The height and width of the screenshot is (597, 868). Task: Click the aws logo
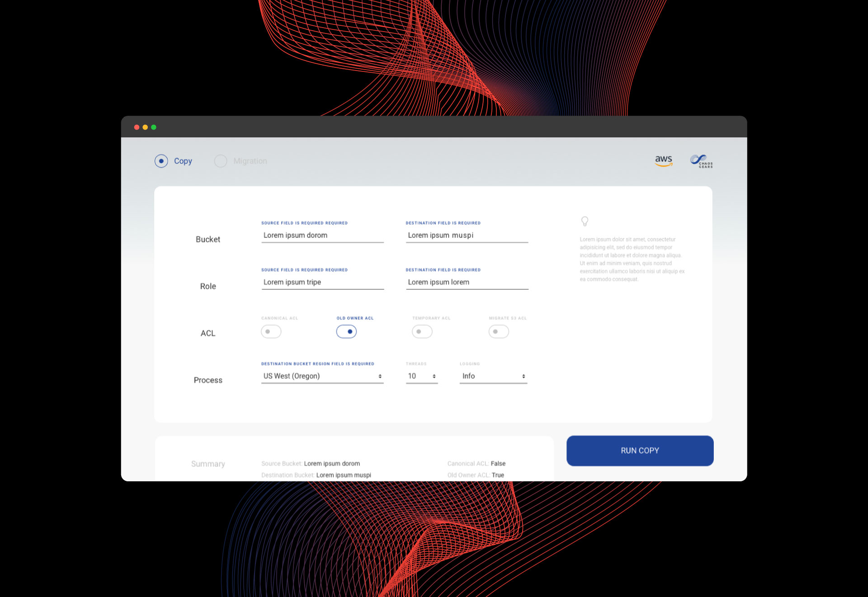click(663, 160)
